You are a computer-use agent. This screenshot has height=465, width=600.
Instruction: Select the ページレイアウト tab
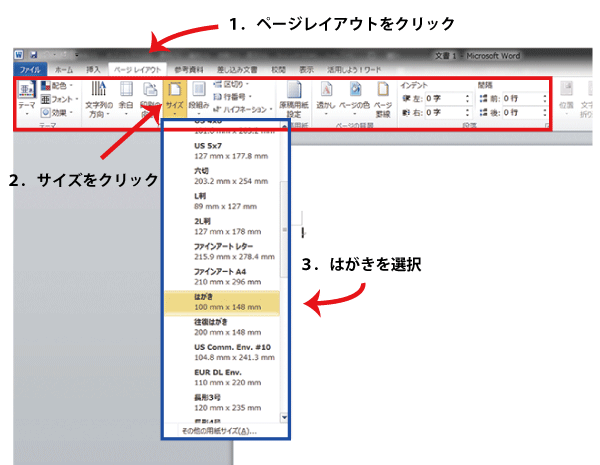[137, 70]
